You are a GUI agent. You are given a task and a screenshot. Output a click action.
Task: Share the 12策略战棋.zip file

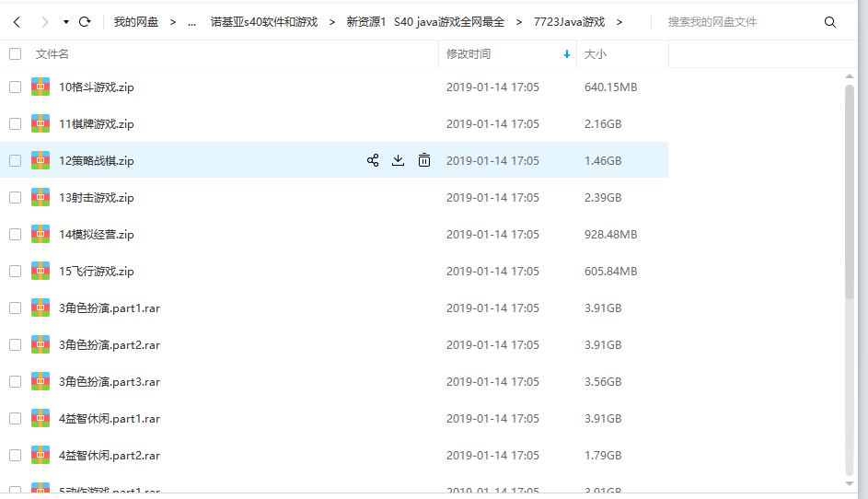(x=373, y=160)
